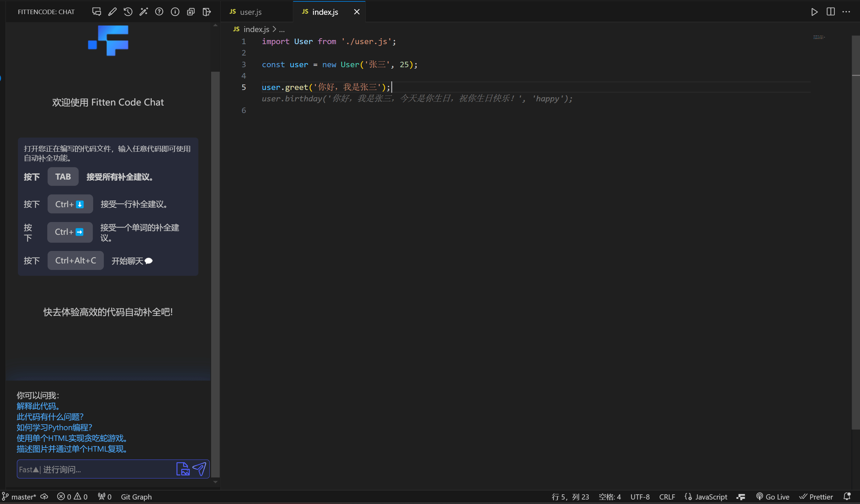Viewport: 860px width, 504px height.
Task: Open the chat history clock icon
Action: click(x=128, y=12)
